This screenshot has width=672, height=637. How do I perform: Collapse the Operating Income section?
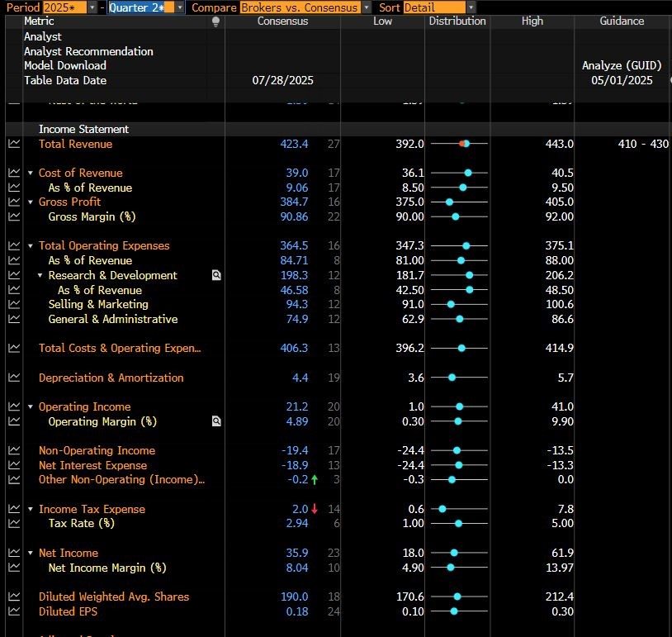31,406
